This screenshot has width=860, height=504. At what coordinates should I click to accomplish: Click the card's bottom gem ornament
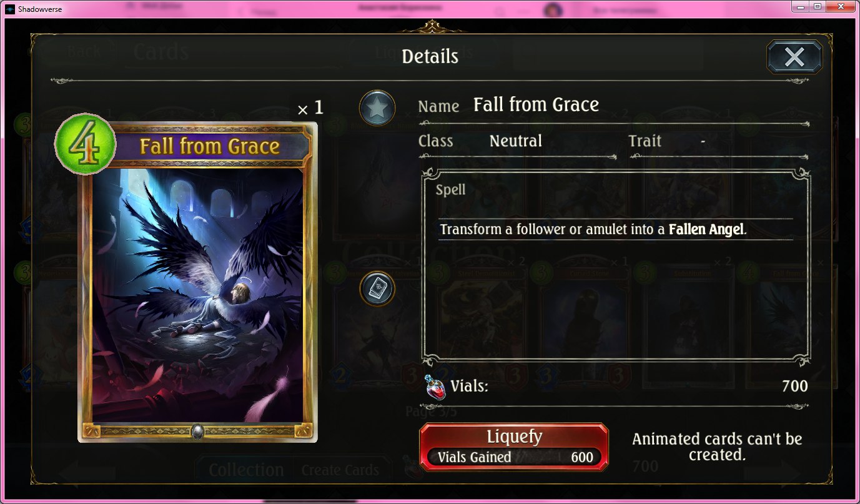pyautogui.click(x=197, y=431)
